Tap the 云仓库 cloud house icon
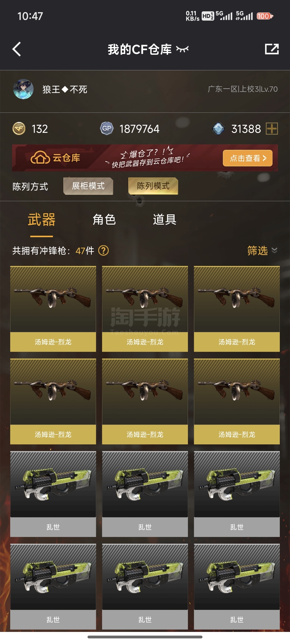290x644 pixels. tap(40, 157)
